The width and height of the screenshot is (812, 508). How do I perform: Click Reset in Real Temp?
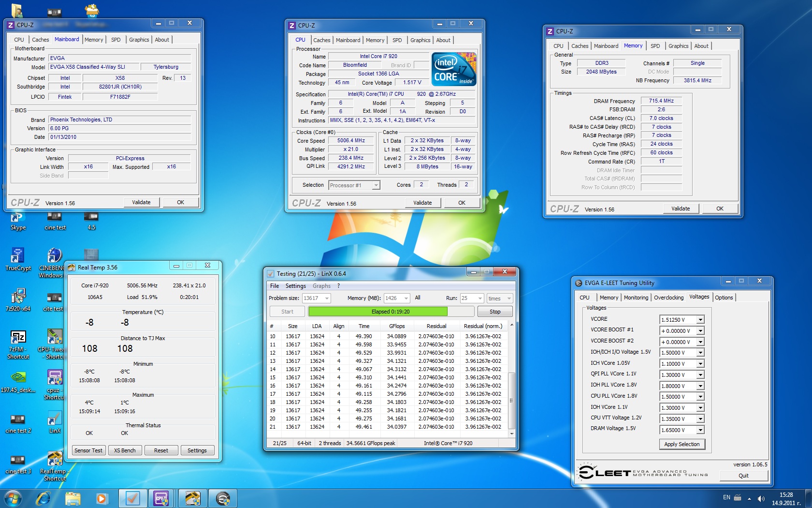[x=161, y=450]
